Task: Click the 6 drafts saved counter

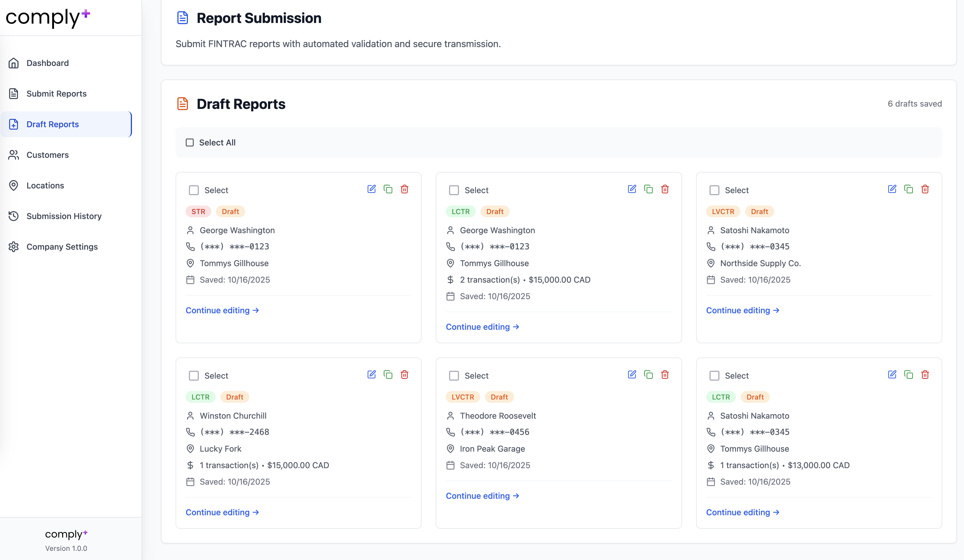Action: point(914,103)
